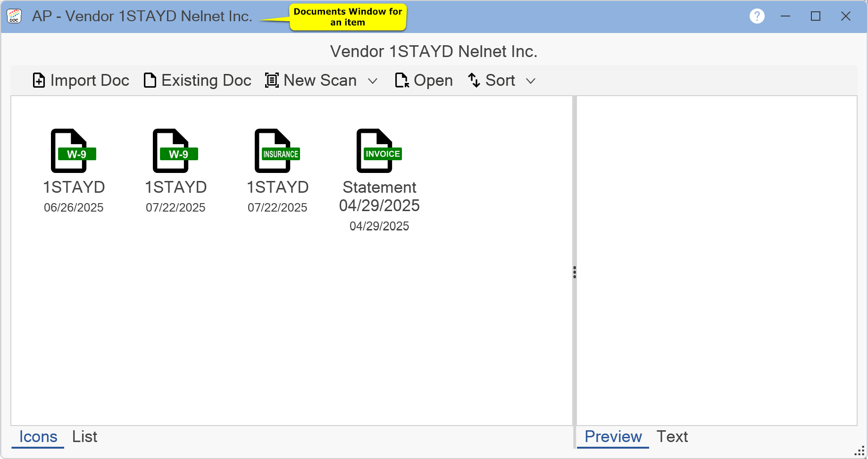Select the Preview tab
The image size is (868, 459).
pyautogui.click(x=613, y=437)
